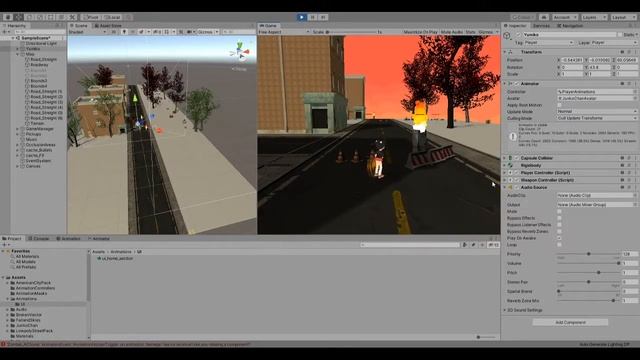Toggle scene lighting lightbulb icon
The image size is (640, 360).
[x=124, y=32]
